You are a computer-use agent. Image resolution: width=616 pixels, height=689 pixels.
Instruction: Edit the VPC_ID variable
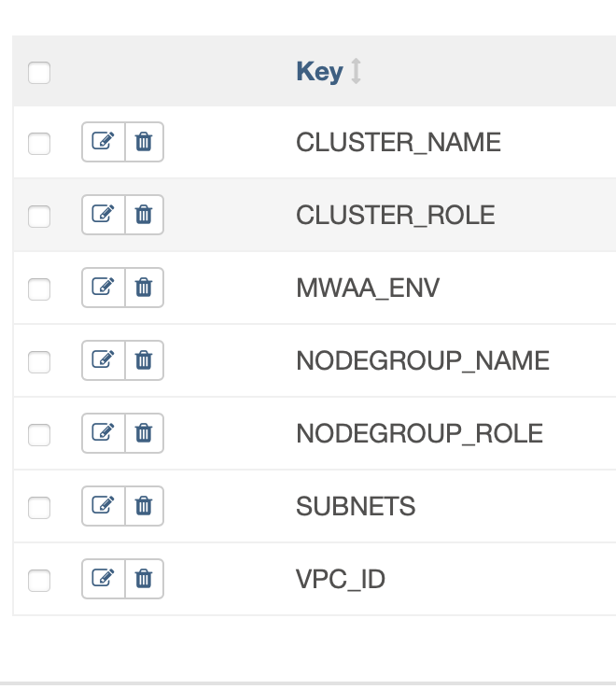104,579
